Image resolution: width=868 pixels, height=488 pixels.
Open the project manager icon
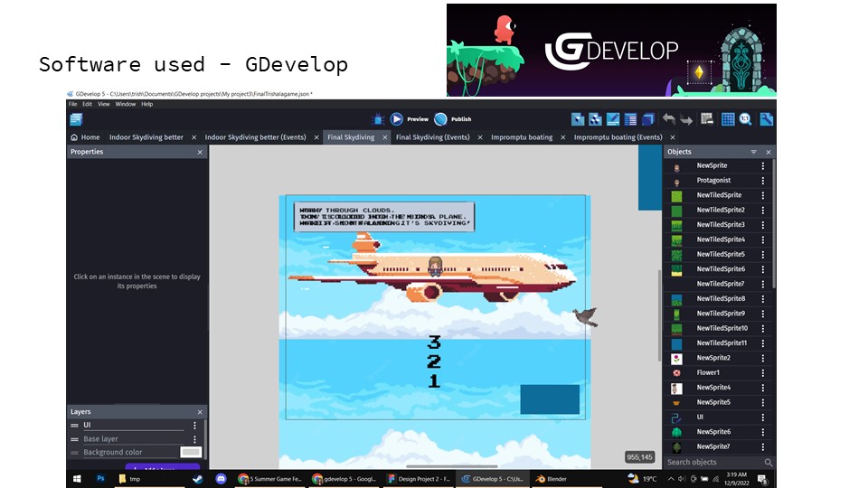click(76, 119)
